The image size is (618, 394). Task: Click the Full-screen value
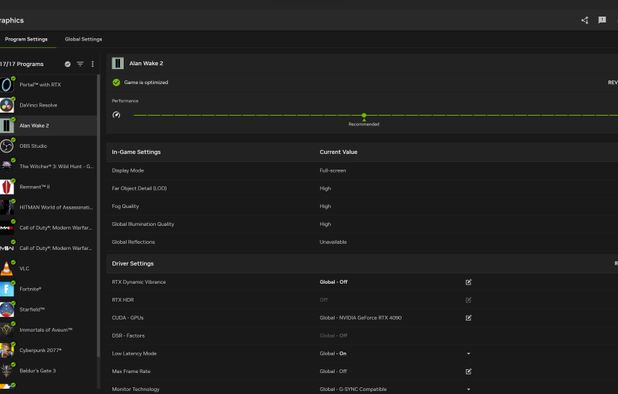pyautogui.click(x=333, y=171)
